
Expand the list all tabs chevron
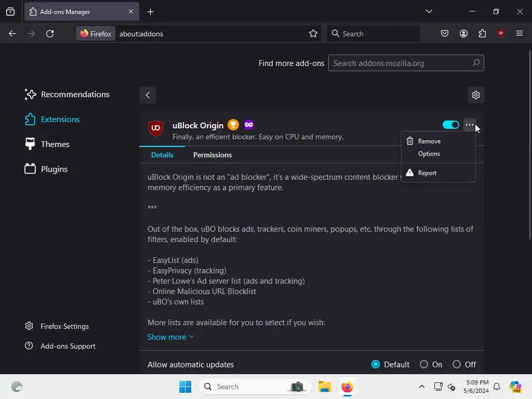429,11
